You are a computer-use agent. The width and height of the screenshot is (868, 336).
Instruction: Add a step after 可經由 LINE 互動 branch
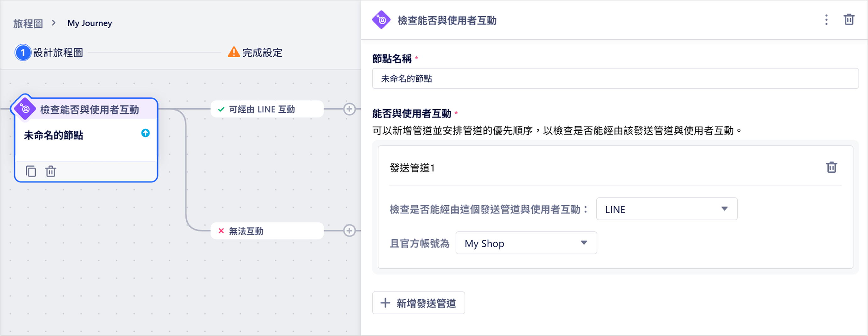pyautogui.click(x=349, y=109)
